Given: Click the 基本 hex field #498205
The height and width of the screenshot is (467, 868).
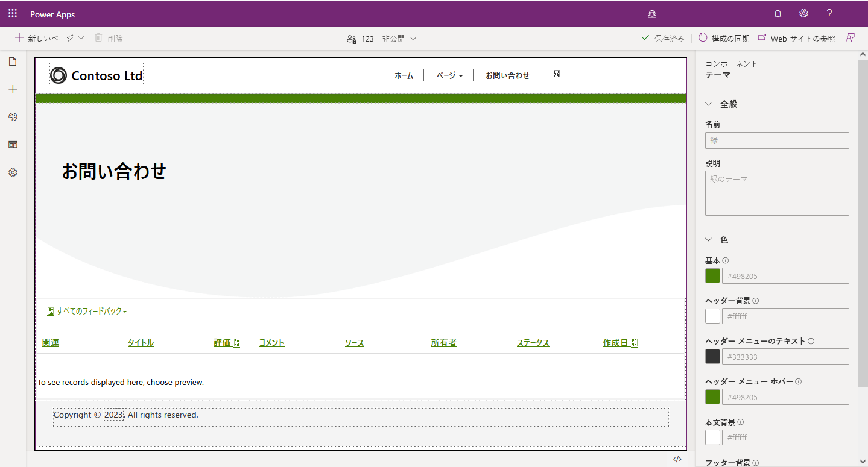Looking at the screenshot, I should 785,276.
